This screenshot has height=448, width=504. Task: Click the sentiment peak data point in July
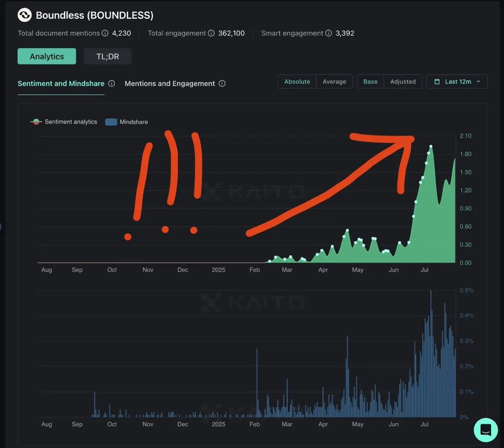coord(431,147)
